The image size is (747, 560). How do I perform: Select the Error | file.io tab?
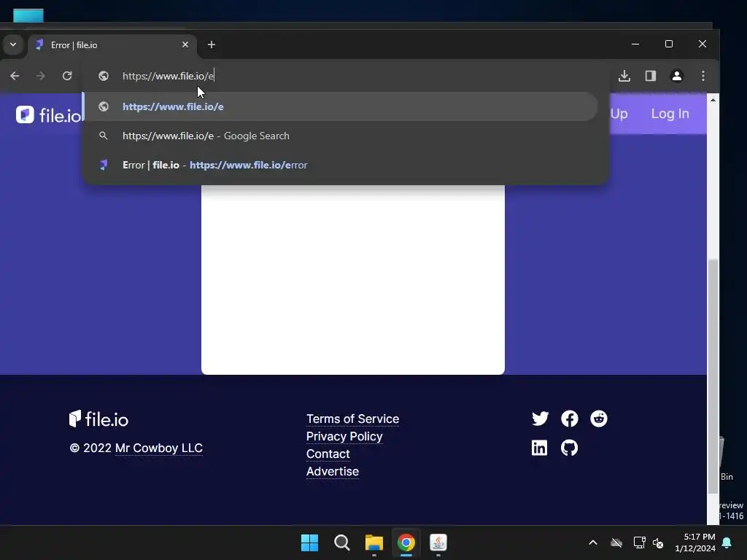pyautogui.click(x=112, y=44)
